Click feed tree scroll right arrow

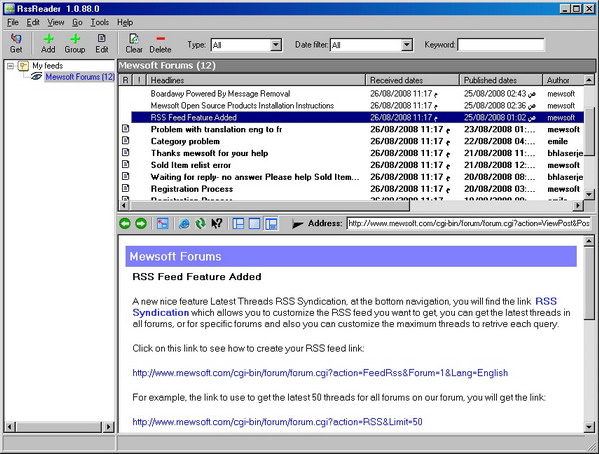109,426
